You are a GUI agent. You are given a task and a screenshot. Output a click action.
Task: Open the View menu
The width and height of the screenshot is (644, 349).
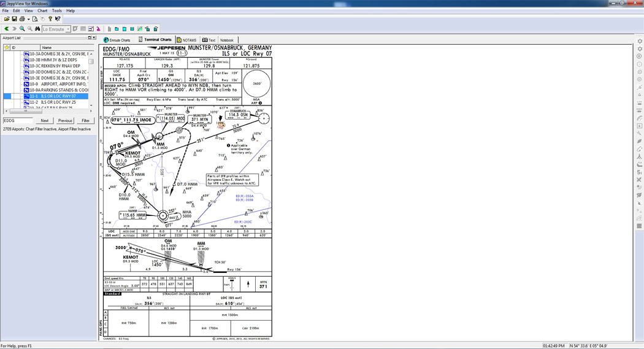(x=29, y=10)
